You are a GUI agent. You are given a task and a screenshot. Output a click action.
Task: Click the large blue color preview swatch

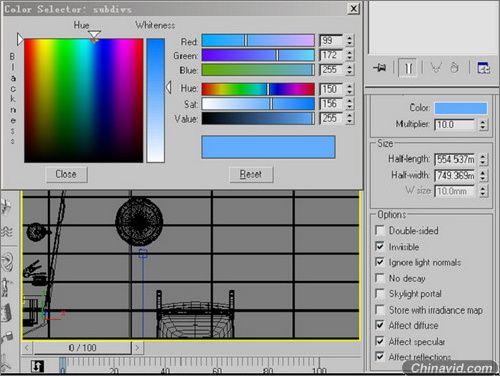tap(268, 147)
